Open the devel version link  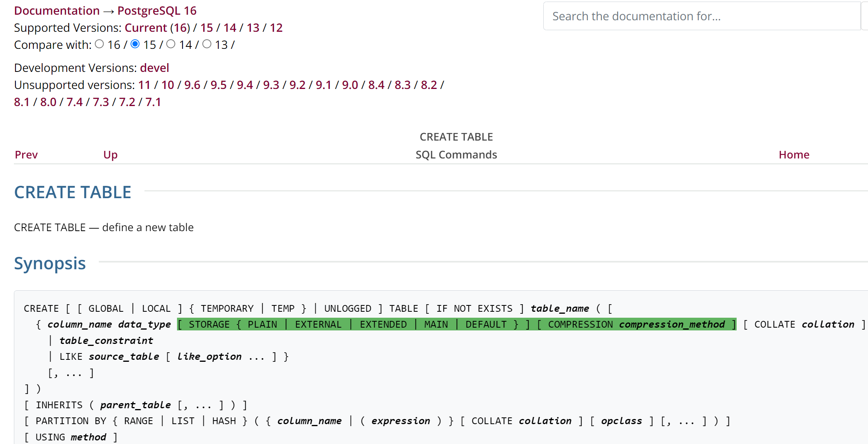coord(154,68)
